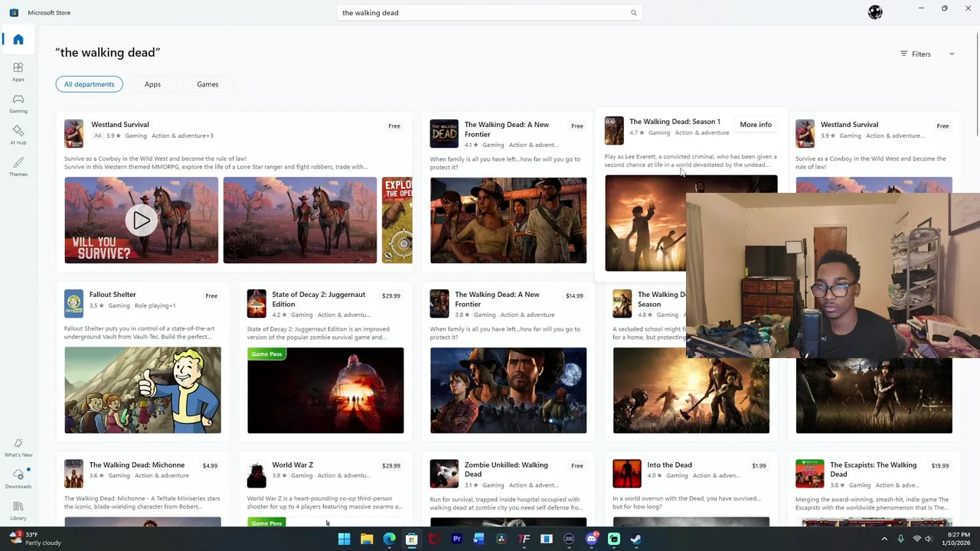Show hidden system tray icons
The image size is (980, 551).
point(884,539)
